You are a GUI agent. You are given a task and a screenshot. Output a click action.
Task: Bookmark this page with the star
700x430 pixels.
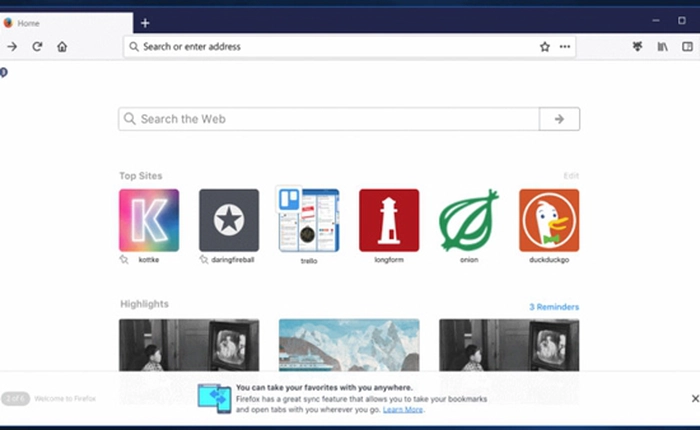point(545,46)
